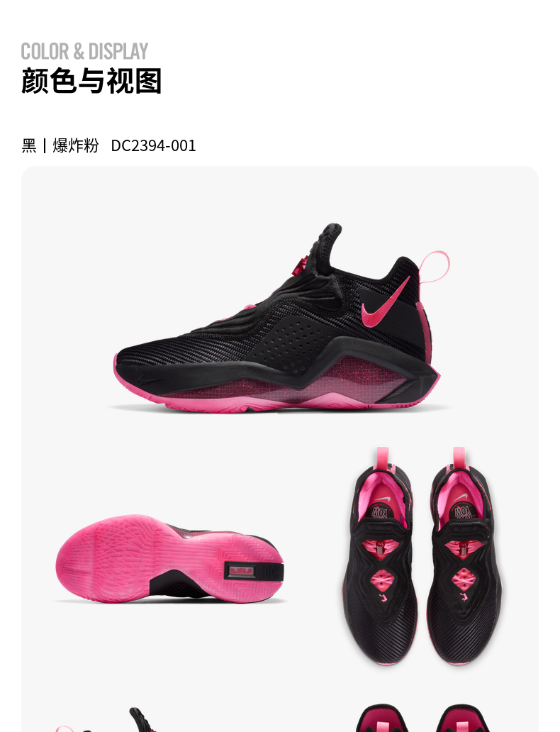
Task: Click the white swoosh inside the right top-view shoe
Action: click(459, 498)
